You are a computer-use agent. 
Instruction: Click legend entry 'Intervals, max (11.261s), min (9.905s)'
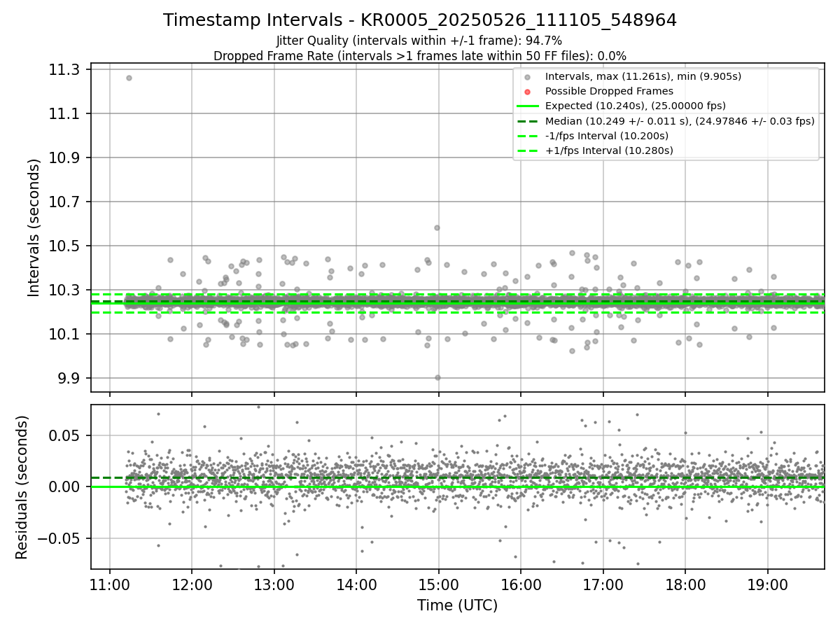[x=643, y=76]
